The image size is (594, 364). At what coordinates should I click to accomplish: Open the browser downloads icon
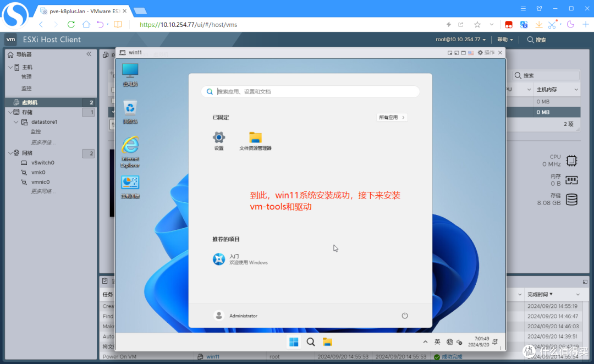tap(538, 25)
